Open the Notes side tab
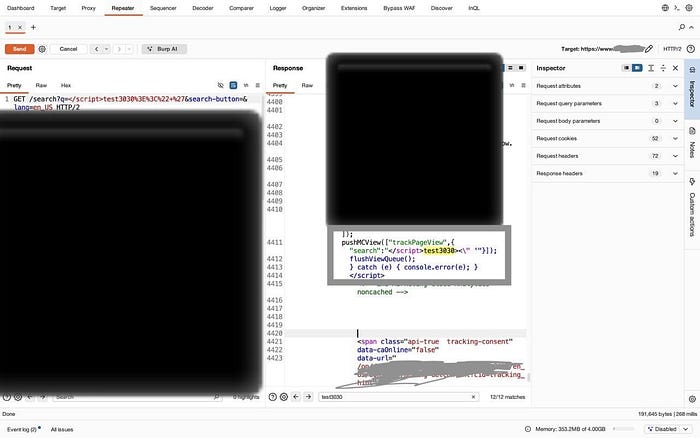 (x=692, y=143)
